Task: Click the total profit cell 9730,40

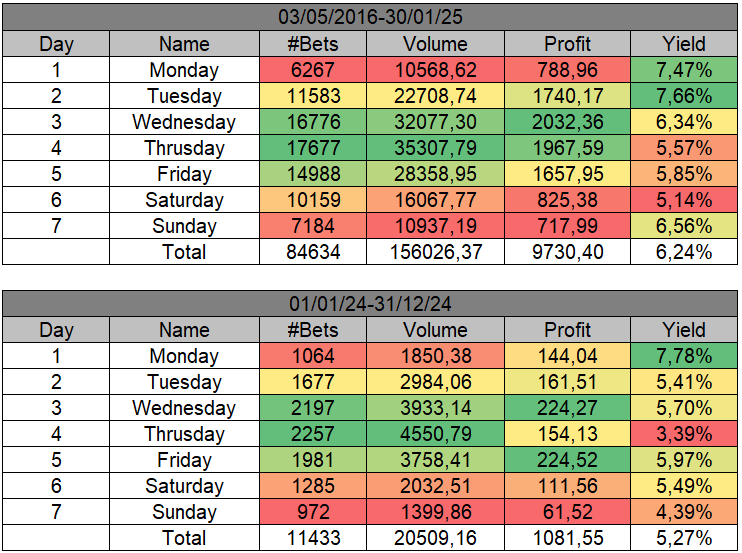Action: (567, 252)
